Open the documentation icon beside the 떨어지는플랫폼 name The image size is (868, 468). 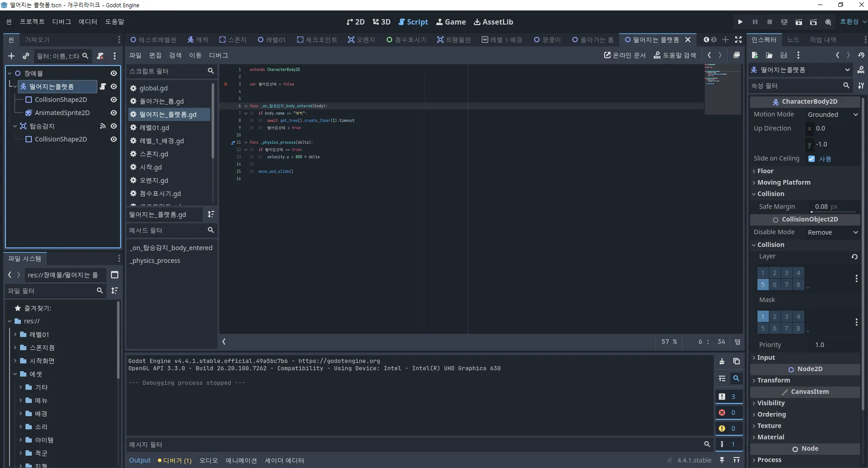tap(861, 70)
